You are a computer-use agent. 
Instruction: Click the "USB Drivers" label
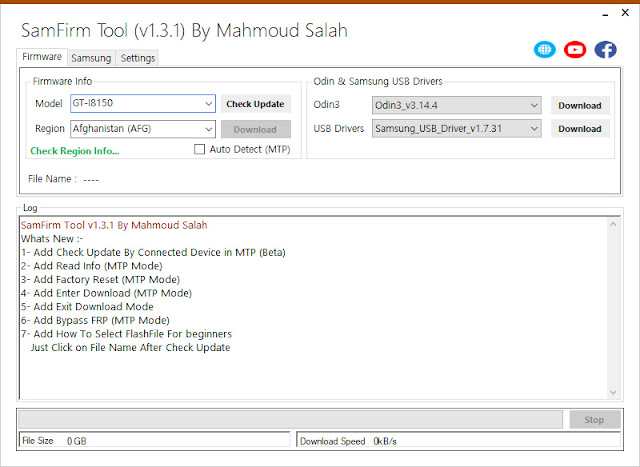click(338, 129)
